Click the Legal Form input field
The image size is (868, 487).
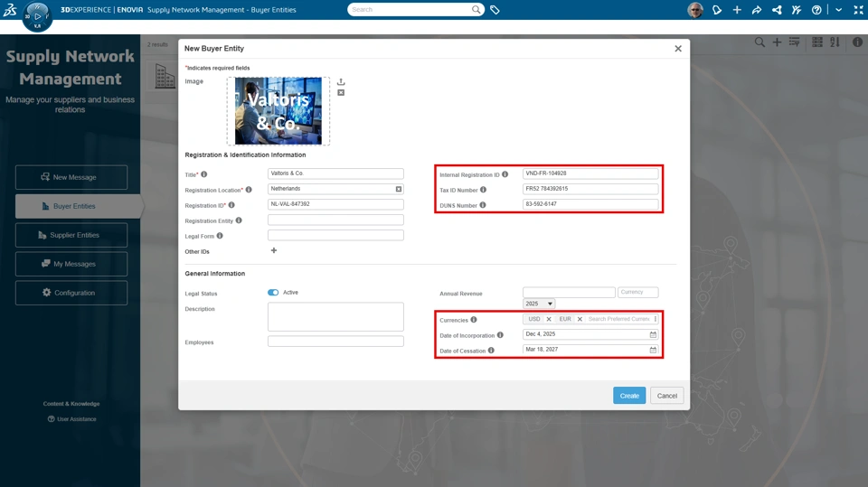[335, 235]
